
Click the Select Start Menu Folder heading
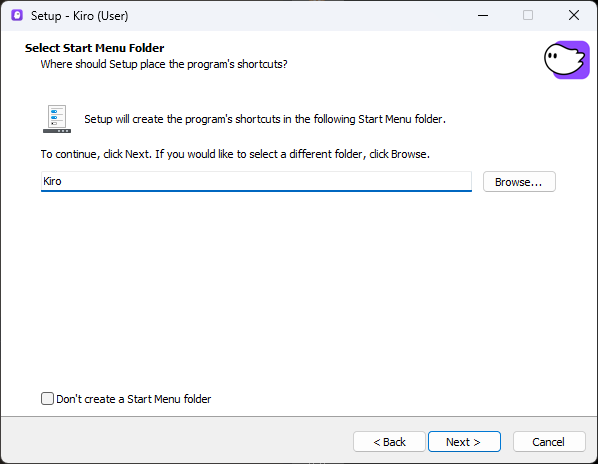click(x=95, y=48)
